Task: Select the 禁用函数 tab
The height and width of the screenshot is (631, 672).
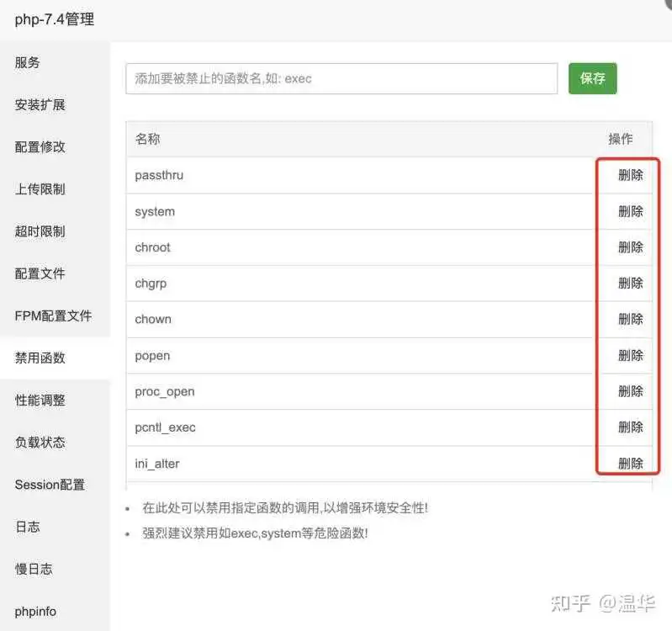Action: coord(40,358)
